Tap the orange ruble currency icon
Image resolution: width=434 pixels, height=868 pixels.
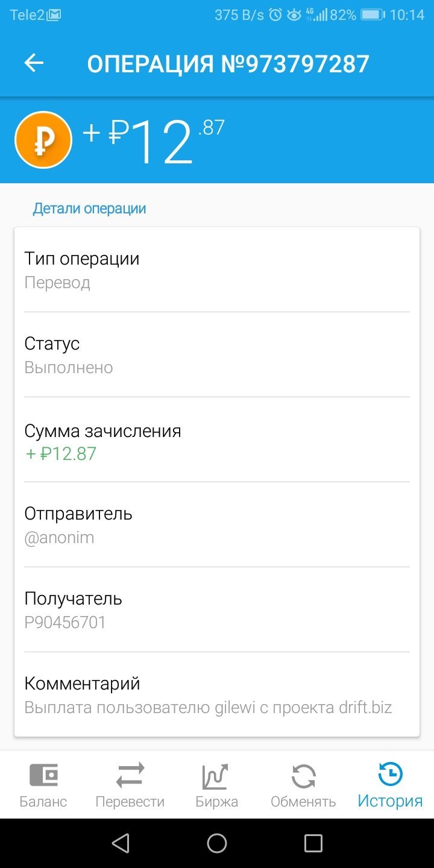click(x=43, y=140)
